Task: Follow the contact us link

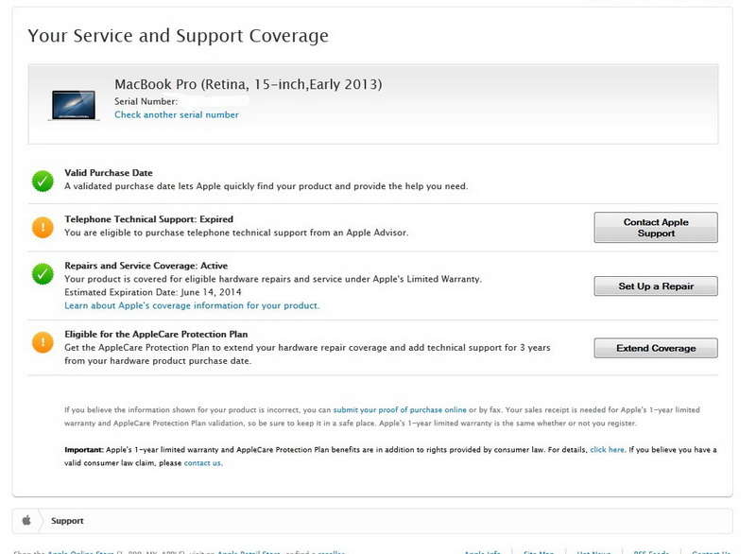Action: coord(203,463)
